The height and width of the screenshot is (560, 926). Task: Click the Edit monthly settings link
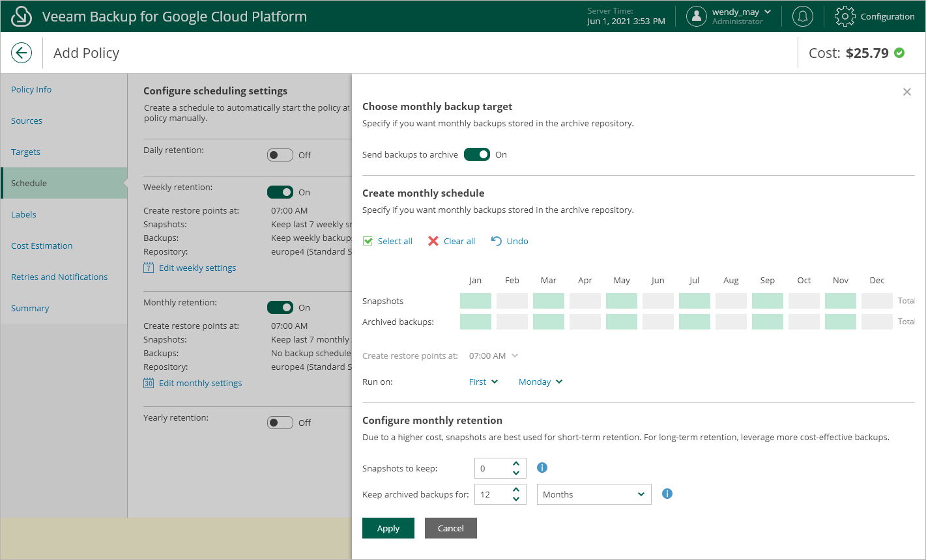(x=200, y=383)
